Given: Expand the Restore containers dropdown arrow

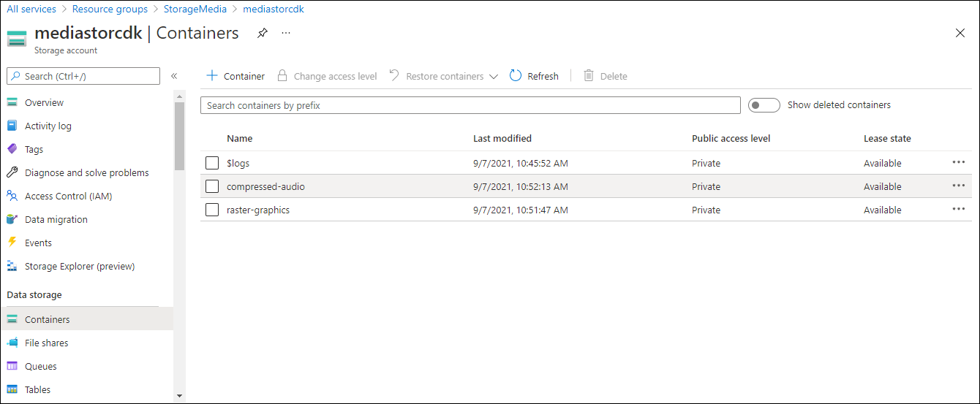Looking at the screenshot, I should pos(494,76).
